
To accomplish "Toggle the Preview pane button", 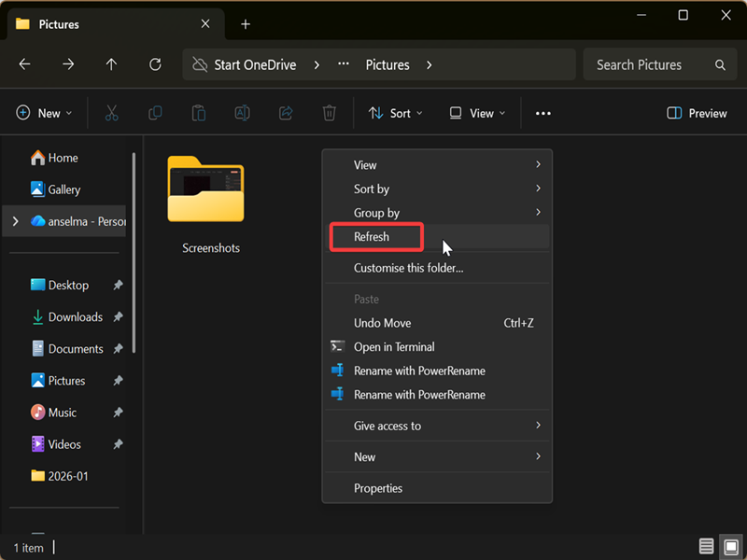I will click(x=697, y=113).
